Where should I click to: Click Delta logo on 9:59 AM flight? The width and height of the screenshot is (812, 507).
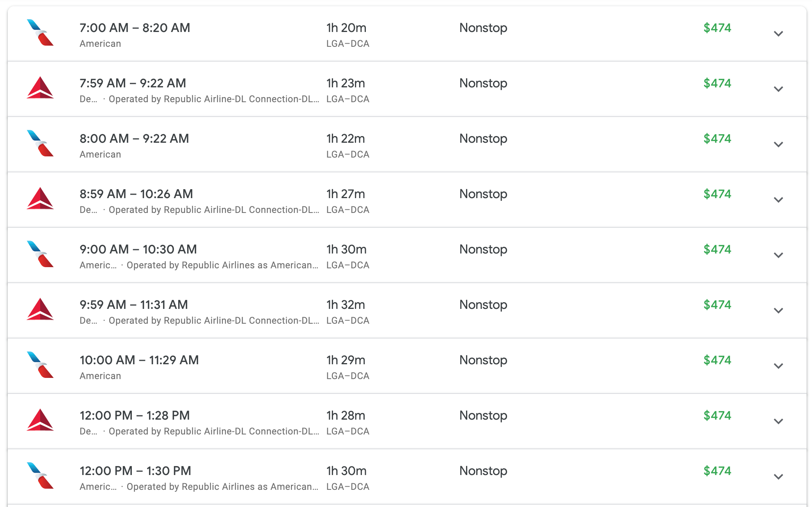click(x=40, y=310)
